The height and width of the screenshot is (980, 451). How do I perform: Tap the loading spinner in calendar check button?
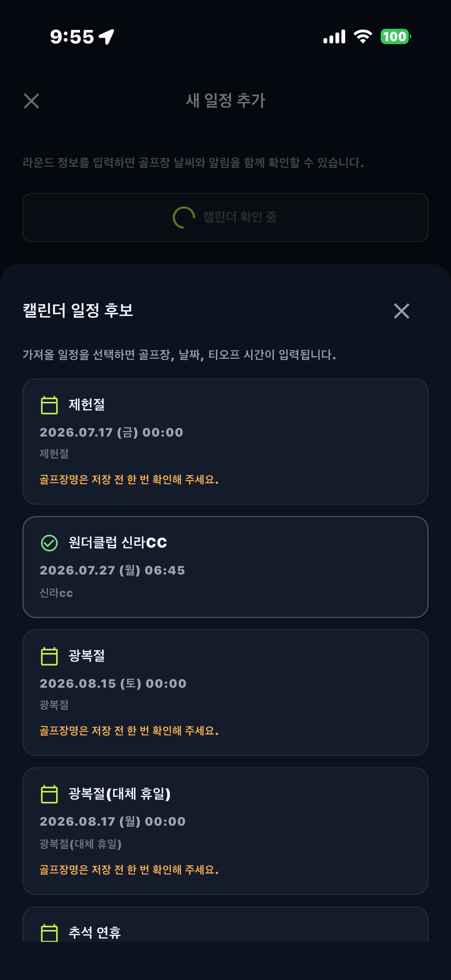tap(184, 217)
